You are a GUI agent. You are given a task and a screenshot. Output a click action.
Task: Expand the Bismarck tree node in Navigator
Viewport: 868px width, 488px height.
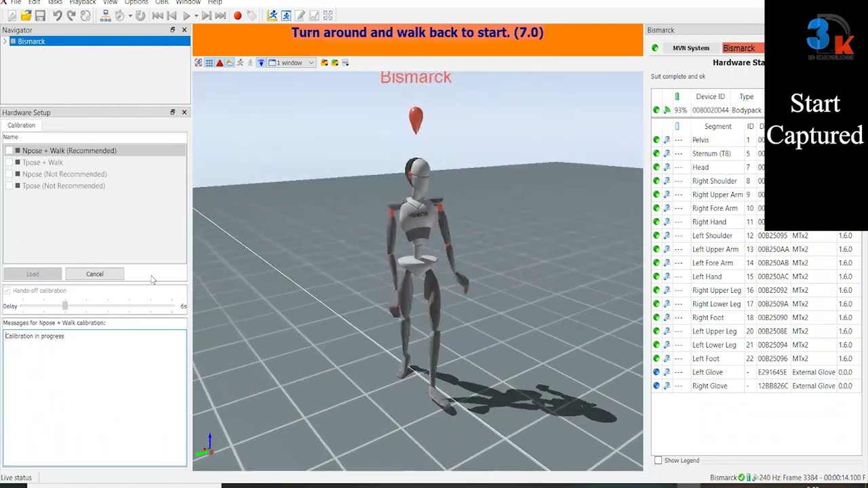click(5, 41)
